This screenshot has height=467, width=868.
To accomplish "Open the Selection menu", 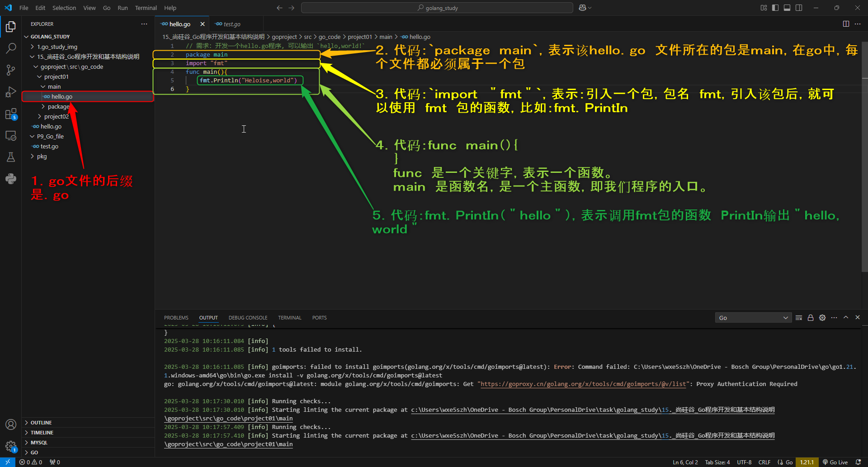I will pyautogui.click(x=64, y=8).
